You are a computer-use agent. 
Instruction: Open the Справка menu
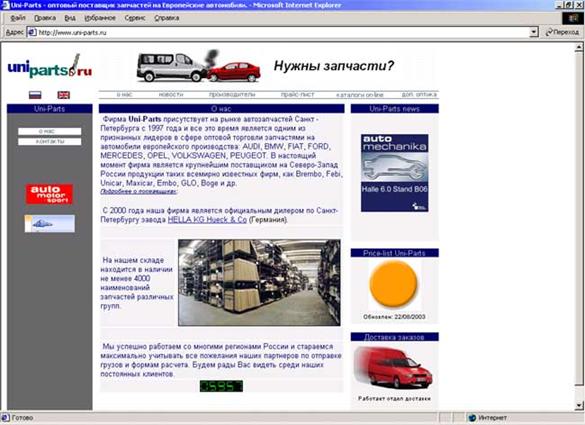(x=166, y=18)
